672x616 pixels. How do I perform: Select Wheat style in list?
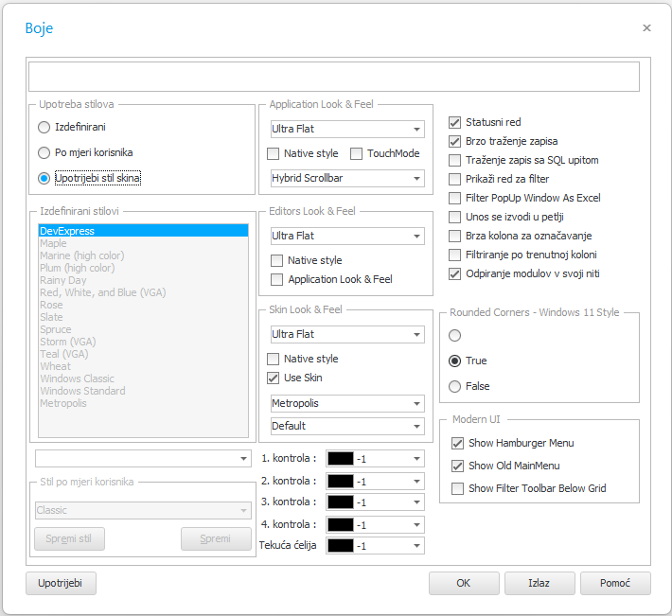point(143,367)
